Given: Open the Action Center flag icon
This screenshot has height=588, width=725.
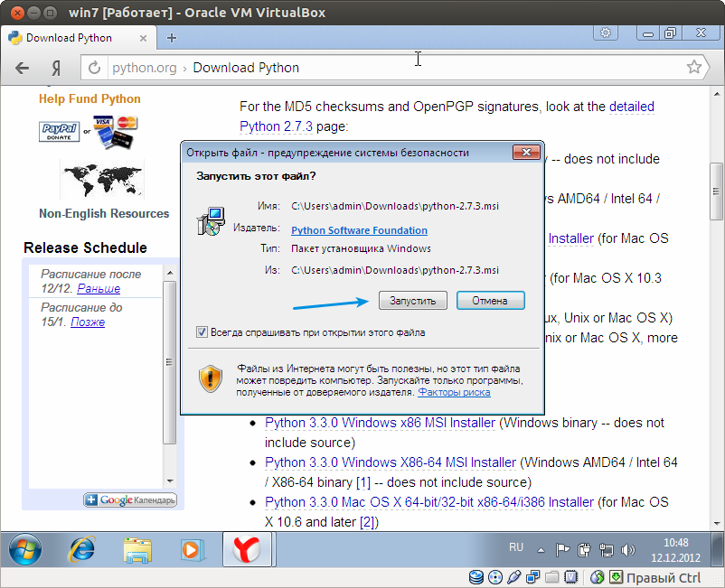Looking at the screenshot, I should (x=562, y=550).
